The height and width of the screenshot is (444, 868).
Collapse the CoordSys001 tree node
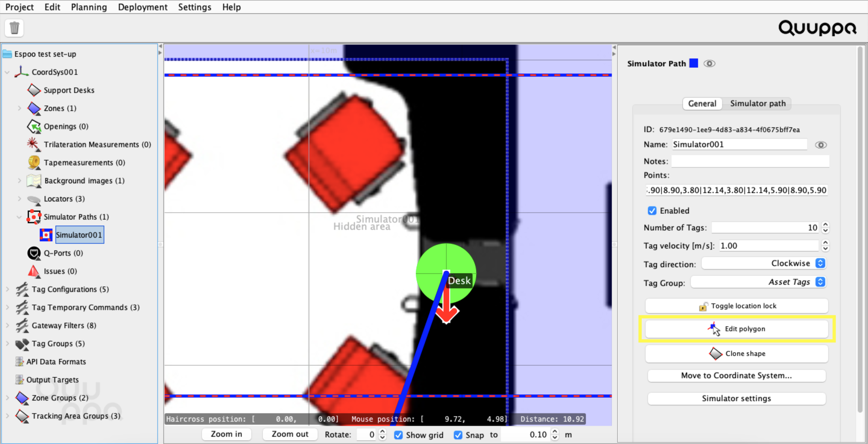(7, 72)
